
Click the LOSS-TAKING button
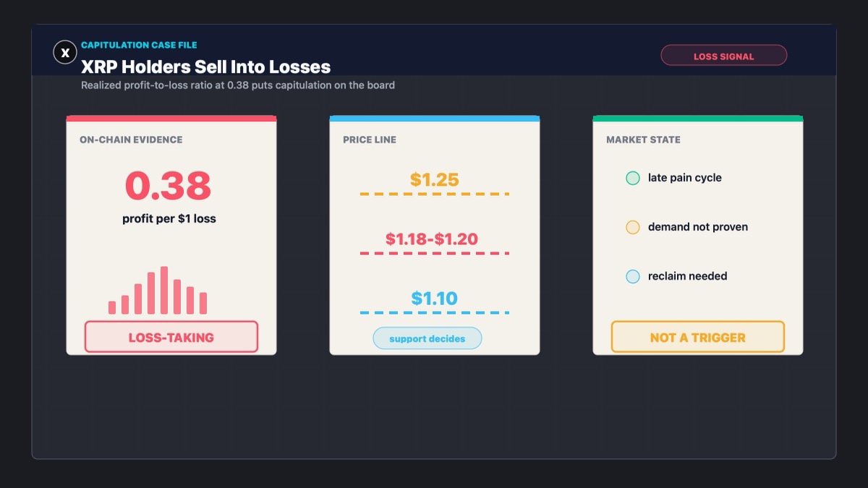[x=171, y=337]
